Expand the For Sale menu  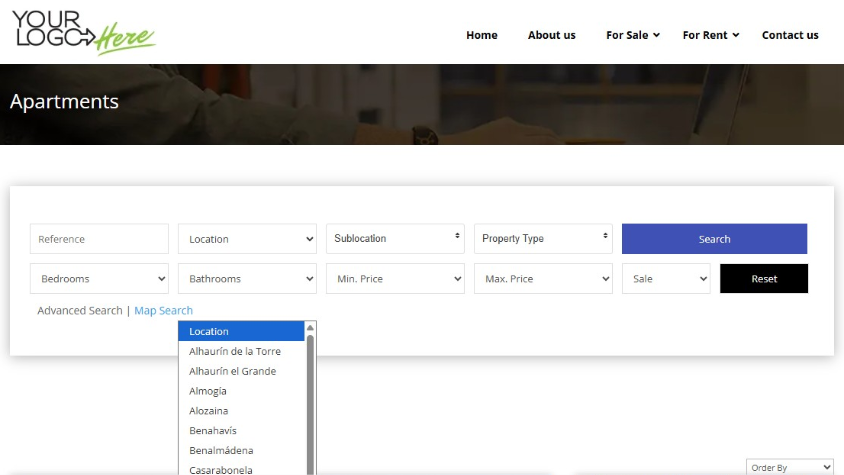coord(632,35)
